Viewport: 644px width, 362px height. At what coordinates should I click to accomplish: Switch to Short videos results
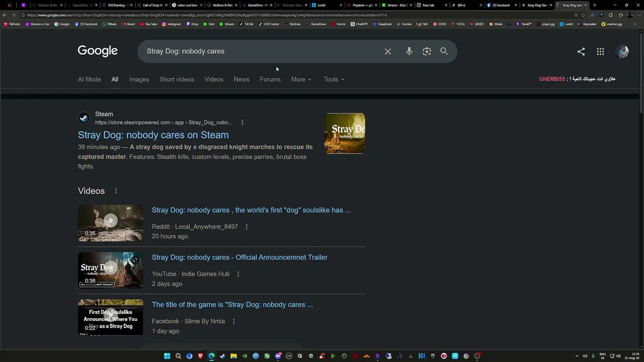(x=177, y=79)
